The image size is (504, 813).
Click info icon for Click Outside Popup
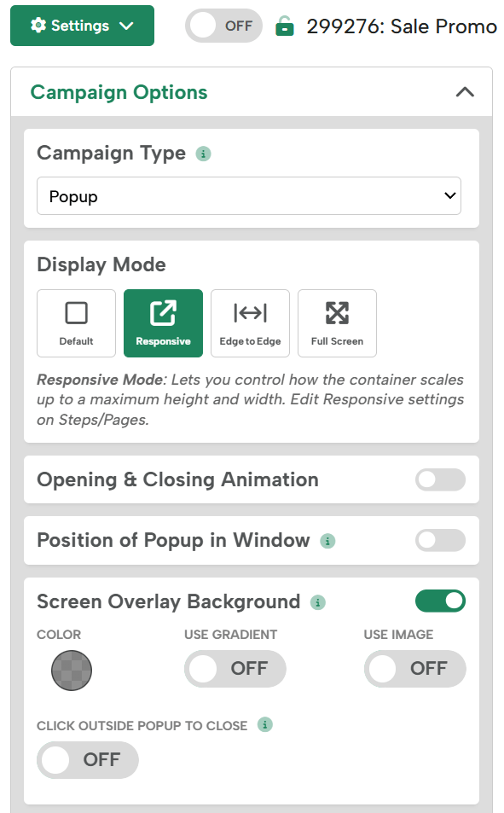tap(265, 724)
